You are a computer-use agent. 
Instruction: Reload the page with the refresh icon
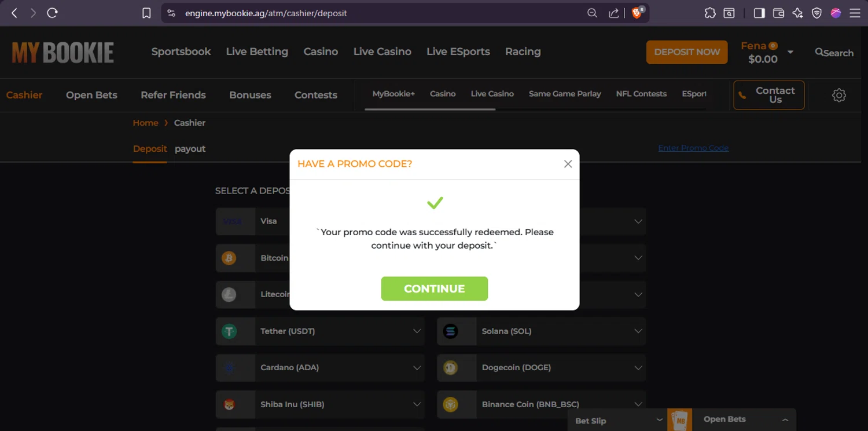point(52,13)
